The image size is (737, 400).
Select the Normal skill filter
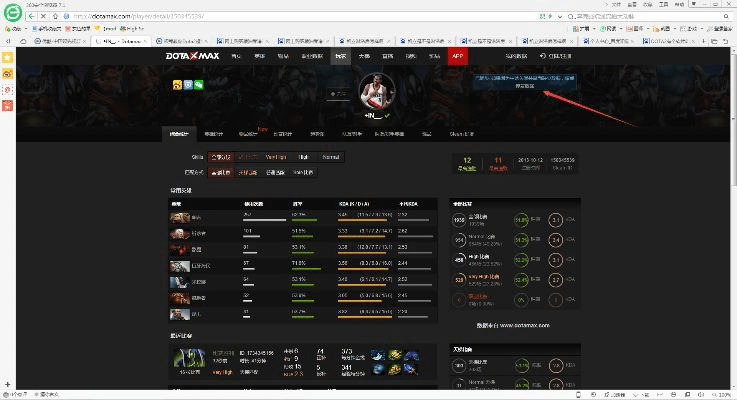pyautogui.click(x=330, y=157)
